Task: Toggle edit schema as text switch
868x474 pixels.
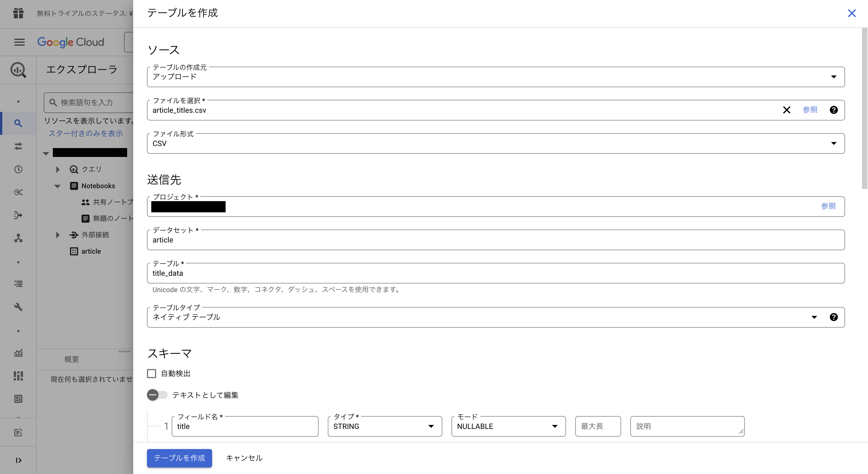Action: click(157, 395)
